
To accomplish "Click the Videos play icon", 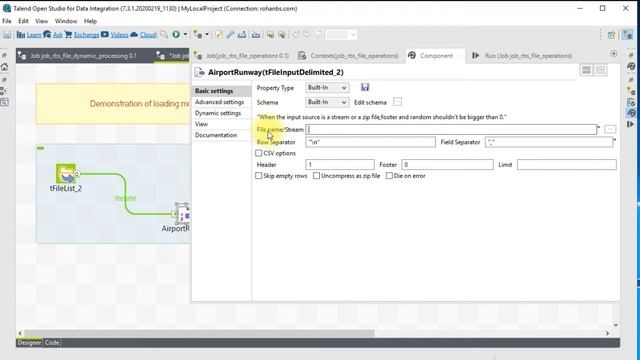I will pyautogui.click(x=105, y=35).
